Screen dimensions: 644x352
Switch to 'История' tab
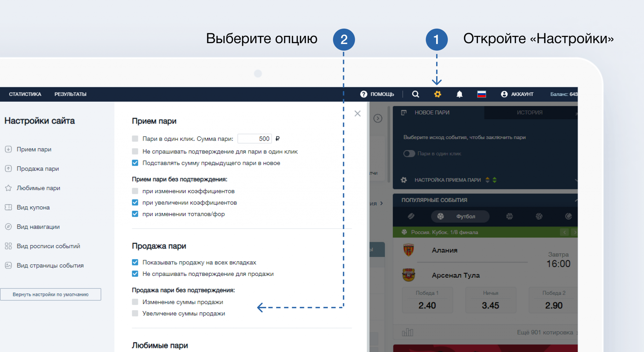(x=530, y=113)
